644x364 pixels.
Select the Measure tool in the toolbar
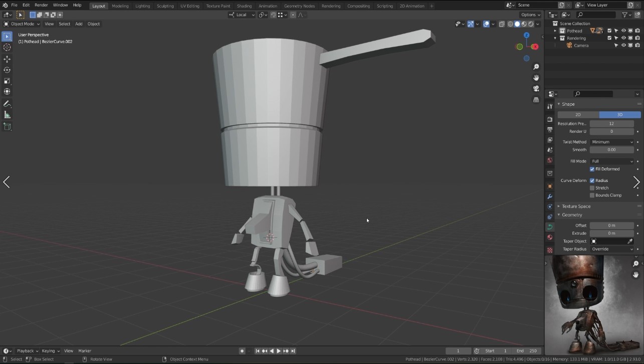coord(7,114)
